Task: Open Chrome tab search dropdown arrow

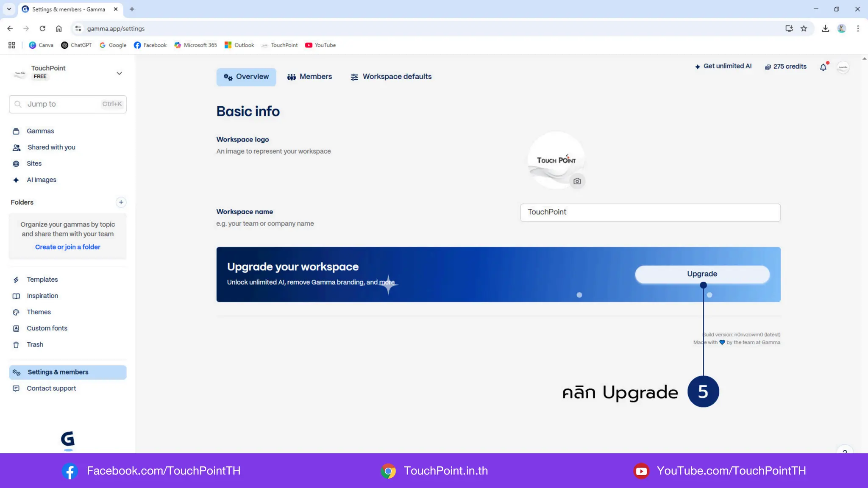Action: (x=9, y=9)
